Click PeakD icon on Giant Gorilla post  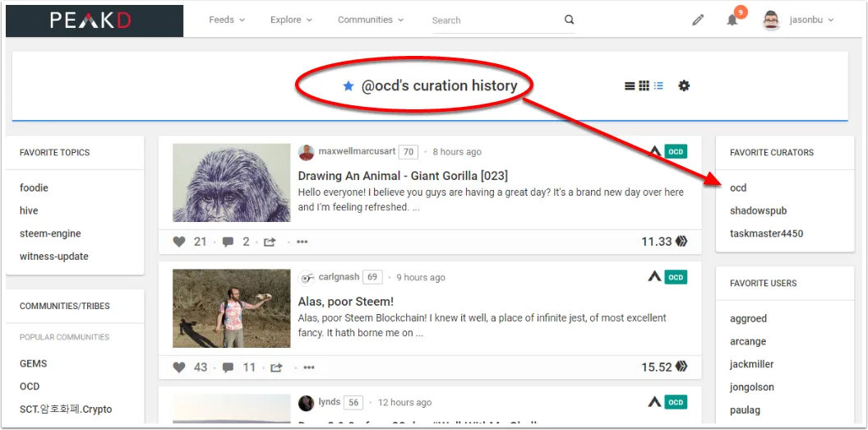pos(655,151)
